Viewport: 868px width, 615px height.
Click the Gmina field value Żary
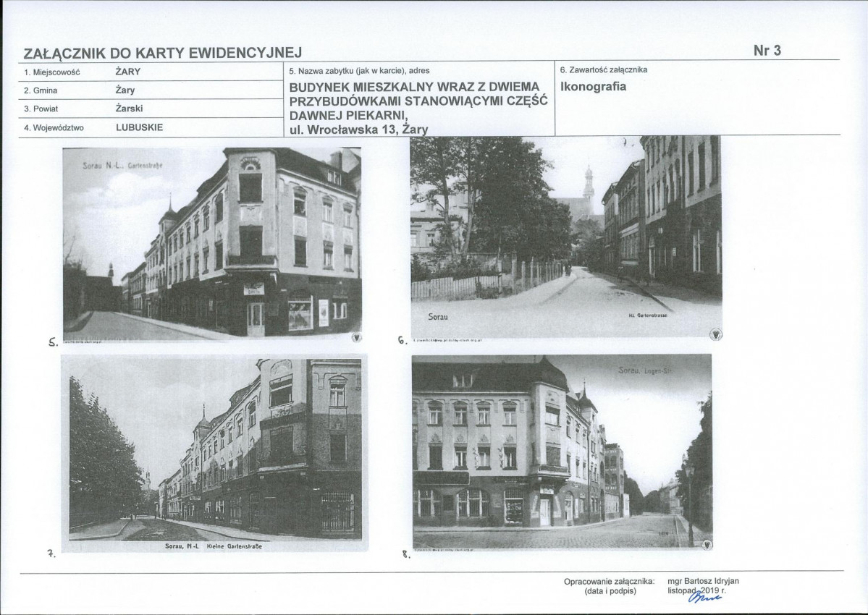pyautogui.click(x=125, y=90)
